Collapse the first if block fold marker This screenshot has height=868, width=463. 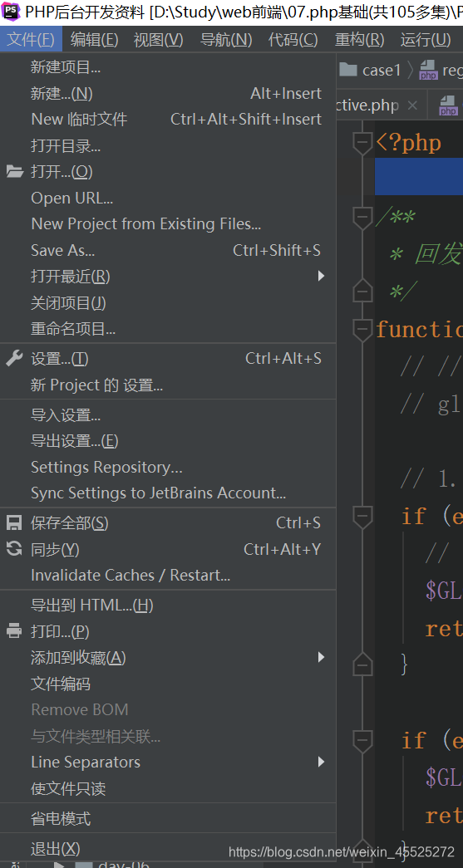[x=362, y=516]
